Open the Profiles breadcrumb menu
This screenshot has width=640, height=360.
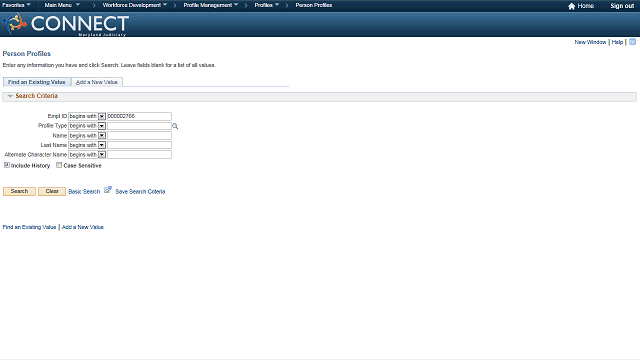pos(267,5)
